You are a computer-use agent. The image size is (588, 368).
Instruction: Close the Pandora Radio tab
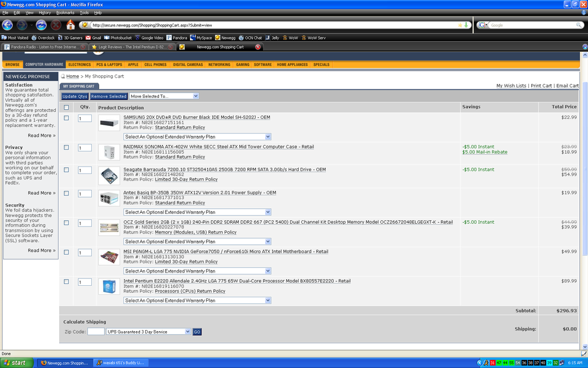(83, 47)
